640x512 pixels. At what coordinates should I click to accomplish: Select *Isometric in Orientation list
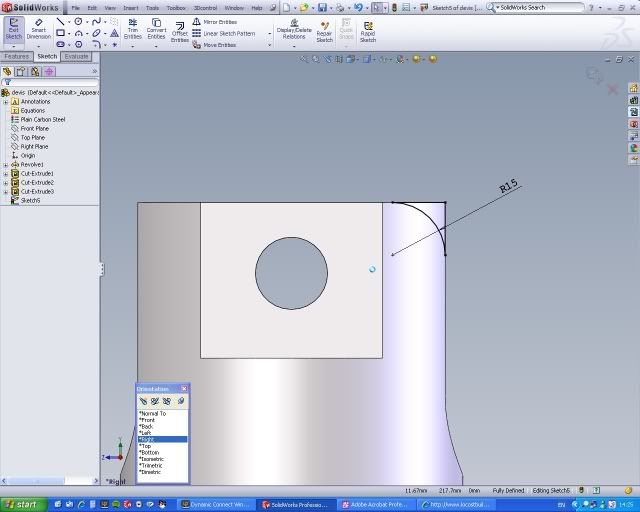coord(156,459)
